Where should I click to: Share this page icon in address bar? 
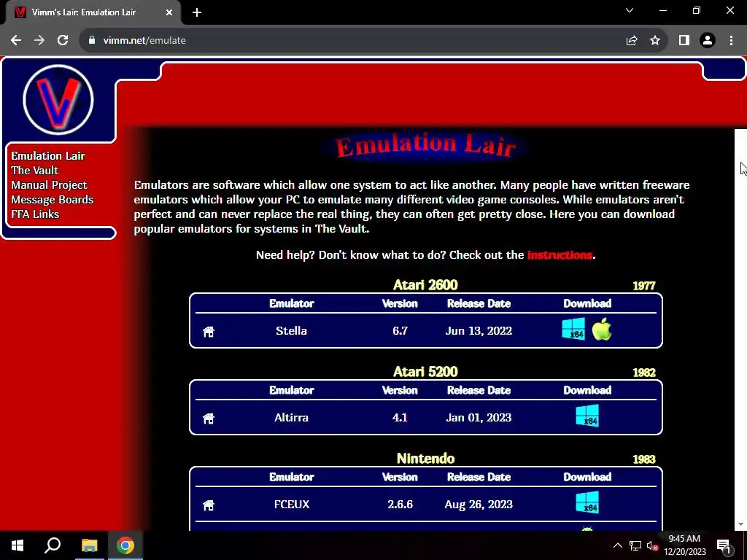tap(632, 41)
